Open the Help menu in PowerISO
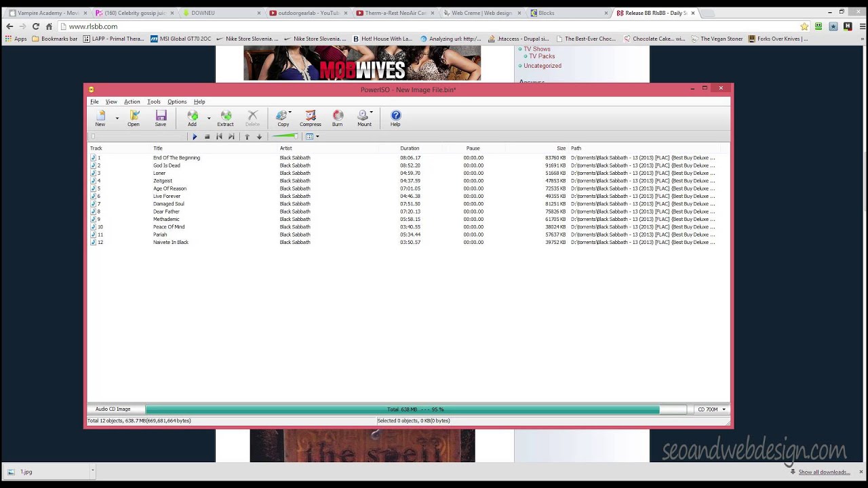Viewport: 868px width, 488px height. click(199, 102)
